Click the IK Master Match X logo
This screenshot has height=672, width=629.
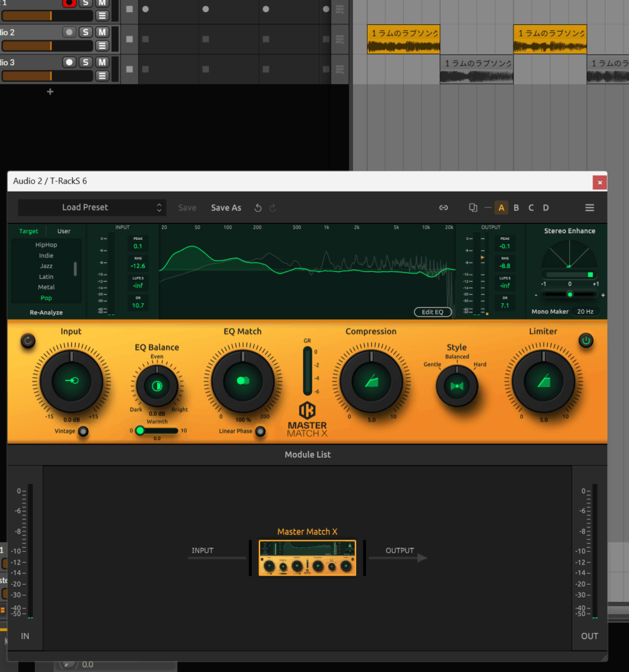point(307,419)
